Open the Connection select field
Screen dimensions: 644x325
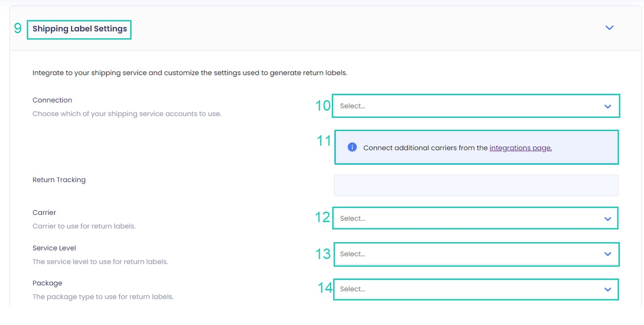tap(468, 106)
